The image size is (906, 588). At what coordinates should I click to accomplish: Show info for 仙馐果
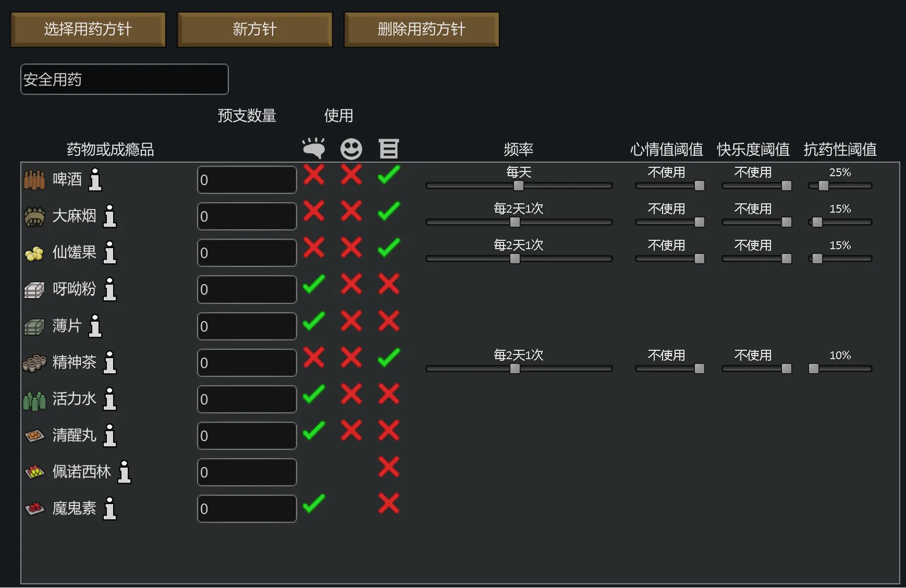tap(109, 252)
